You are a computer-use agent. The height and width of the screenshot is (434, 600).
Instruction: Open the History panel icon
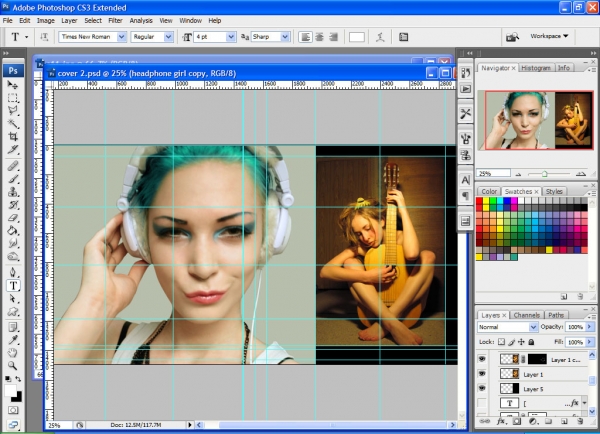tap(466, 73)
